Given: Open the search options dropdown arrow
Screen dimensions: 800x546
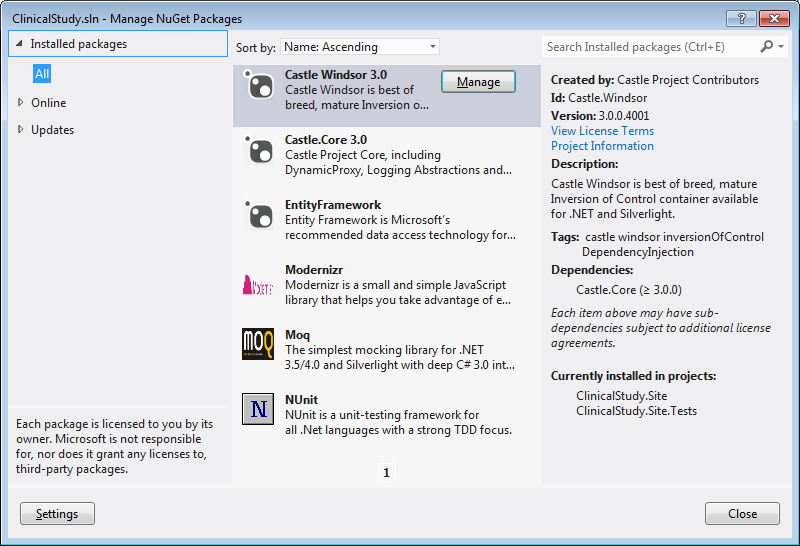Looking at the screenshot, I should [x=781, y=47].
